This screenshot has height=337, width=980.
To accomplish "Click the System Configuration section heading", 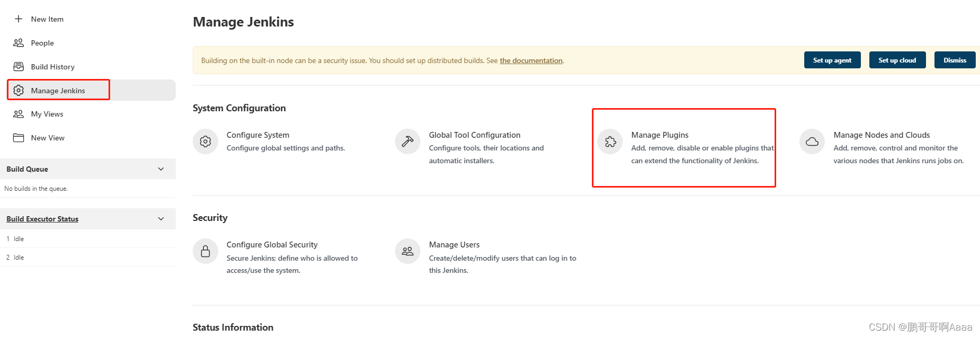I will [x=239, y=108].
